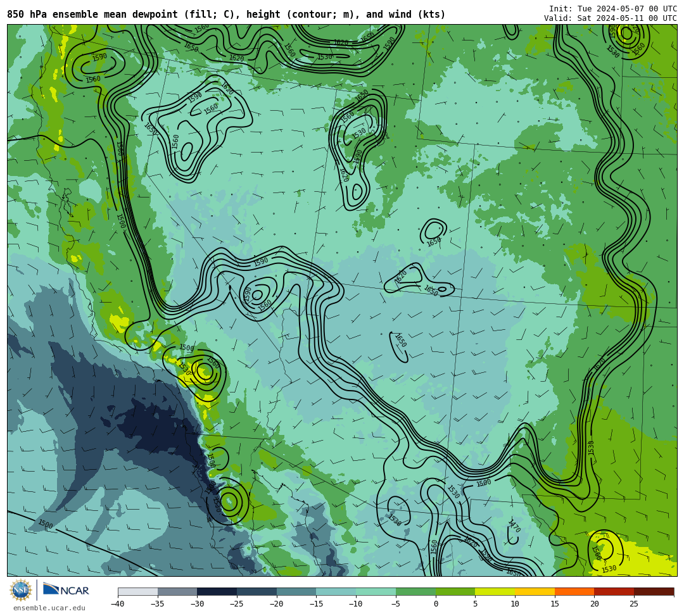The width and height of the screenshot is (684, 616).
Task: Open the ensemble.ucar.edu link text
Action: [x=49, y=608]
